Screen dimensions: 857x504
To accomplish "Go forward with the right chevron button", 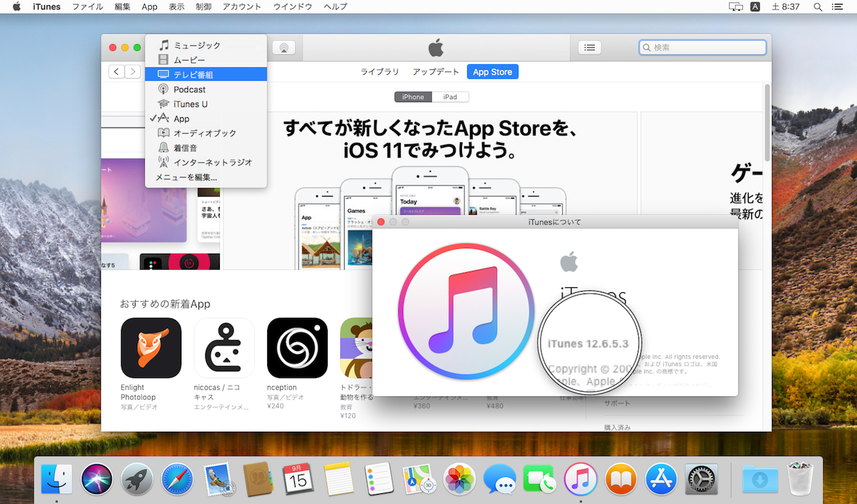I will pyautogui.click(x=132, y=72).
